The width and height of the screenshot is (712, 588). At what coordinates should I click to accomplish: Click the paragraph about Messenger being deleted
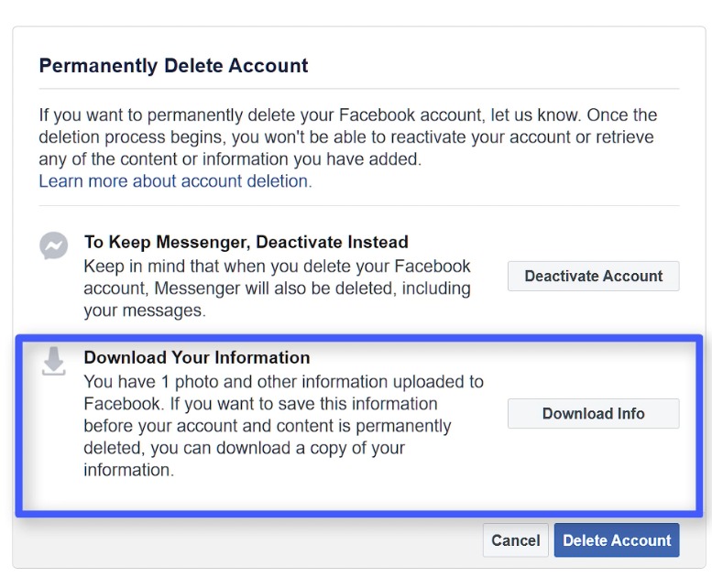(x=277, y=289)
